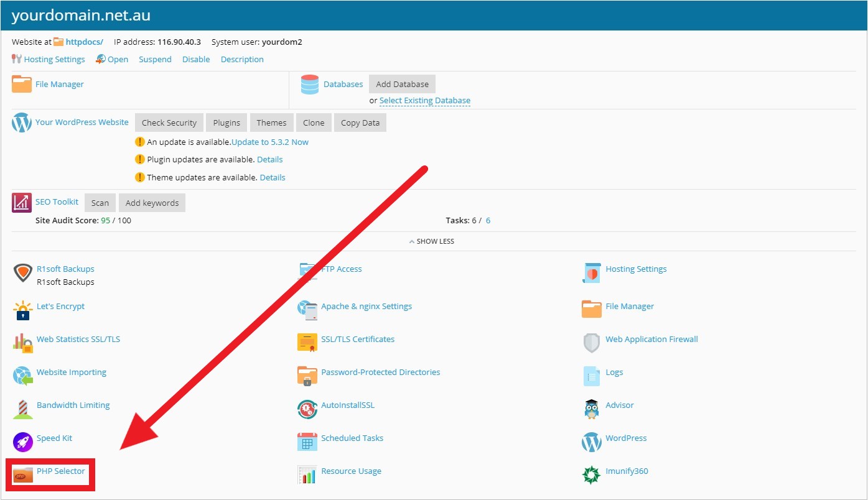Open the AutoInstallSSL icon
Image resolution: width=868 pixels, height=500 pixels.
(x=307, y=409)
